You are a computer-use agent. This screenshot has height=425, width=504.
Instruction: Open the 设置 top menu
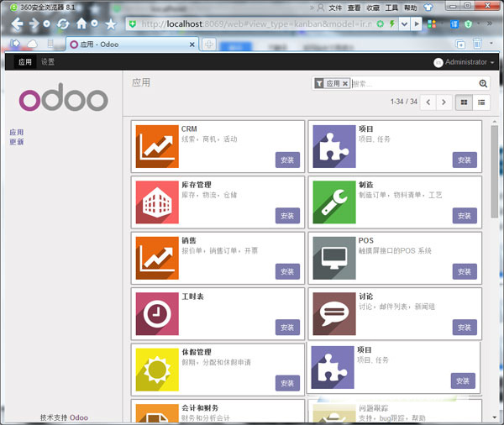(x=48, y=61)
